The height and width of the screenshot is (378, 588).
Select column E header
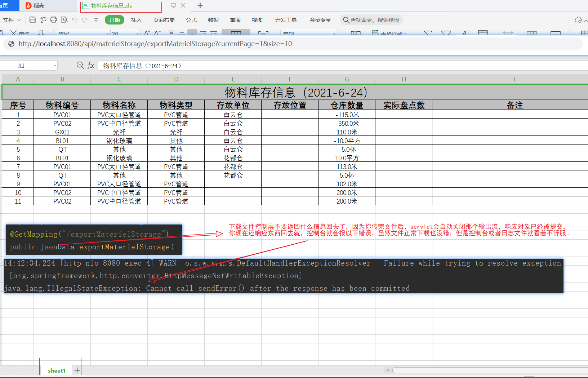pos(233,79)
